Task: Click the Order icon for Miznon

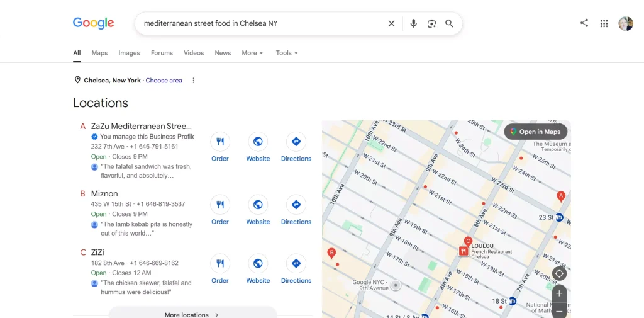Action: coord(220,205)
